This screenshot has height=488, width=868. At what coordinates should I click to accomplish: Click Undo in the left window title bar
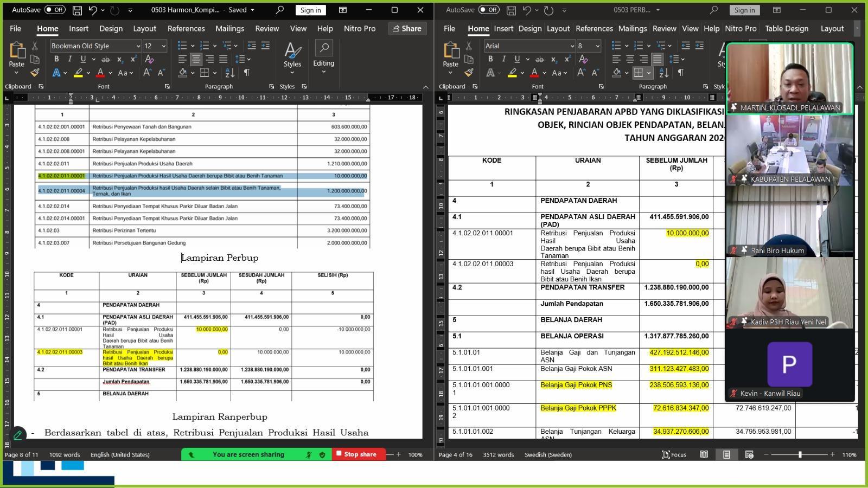tap(93, 10)
